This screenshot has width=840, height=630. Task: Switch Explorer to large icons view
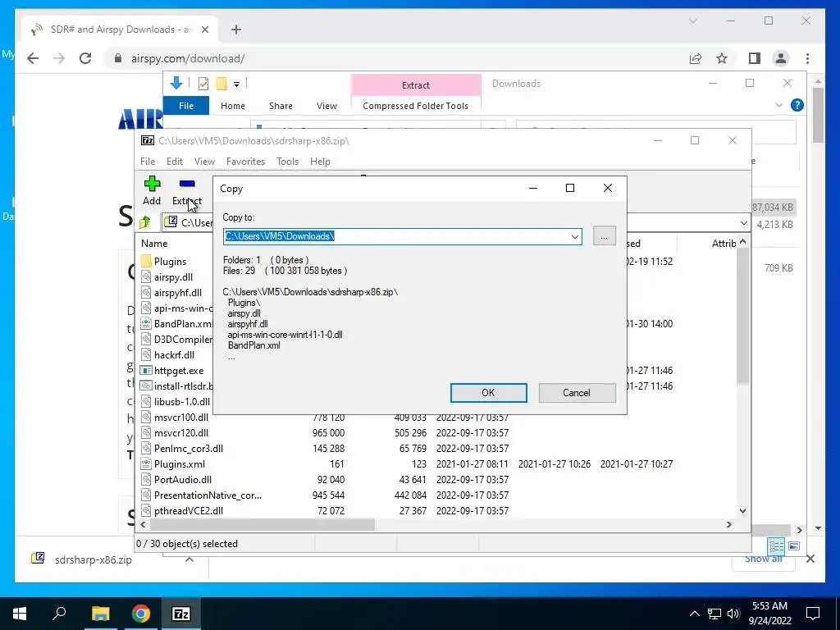click(794, 546)
